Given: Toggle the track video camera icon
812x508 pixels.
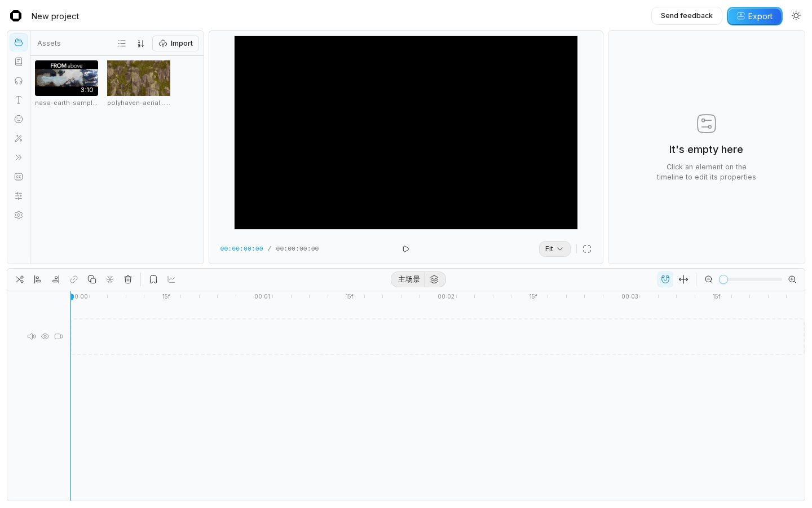Looking at the screenshot, I should click(x=59, y=336).
